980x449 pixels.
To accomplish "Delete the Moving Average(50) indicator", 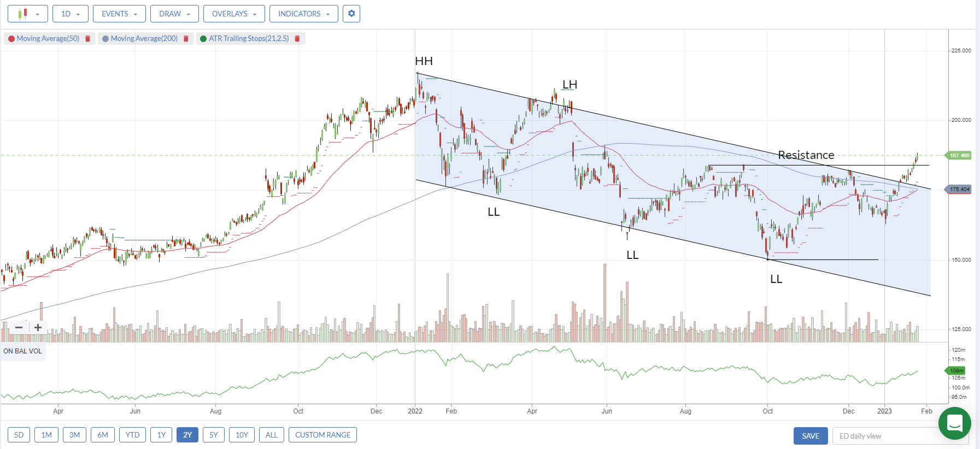I will (88, 39).
